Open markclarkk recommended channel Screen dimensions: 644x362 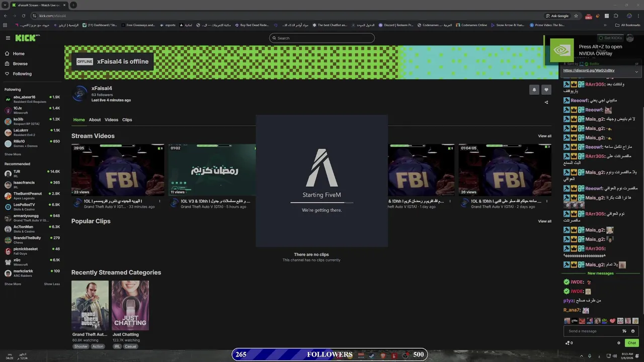(x=32, y=273)
